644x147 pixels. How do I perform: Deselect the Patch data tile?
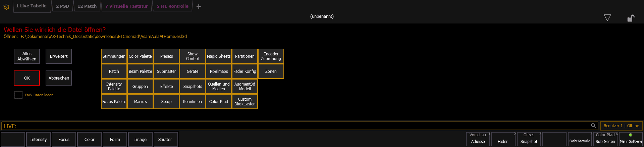coord(114,71)
